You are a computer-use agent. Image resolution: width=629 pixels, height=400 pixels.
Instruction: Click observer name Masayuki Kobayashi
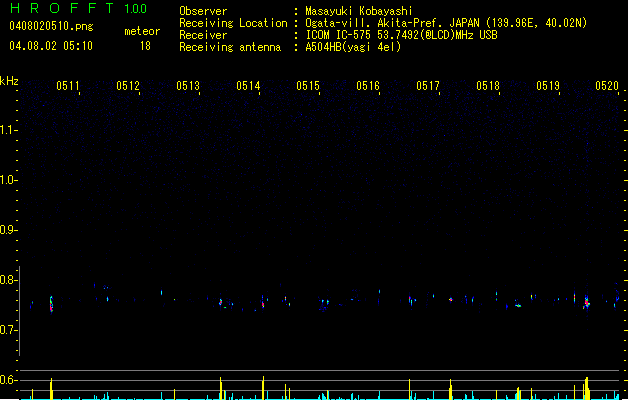tap(359, 11)
